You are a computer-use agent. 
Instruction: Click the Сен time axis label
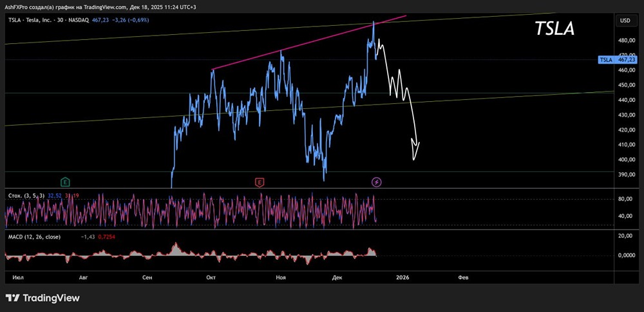(147, 277)
